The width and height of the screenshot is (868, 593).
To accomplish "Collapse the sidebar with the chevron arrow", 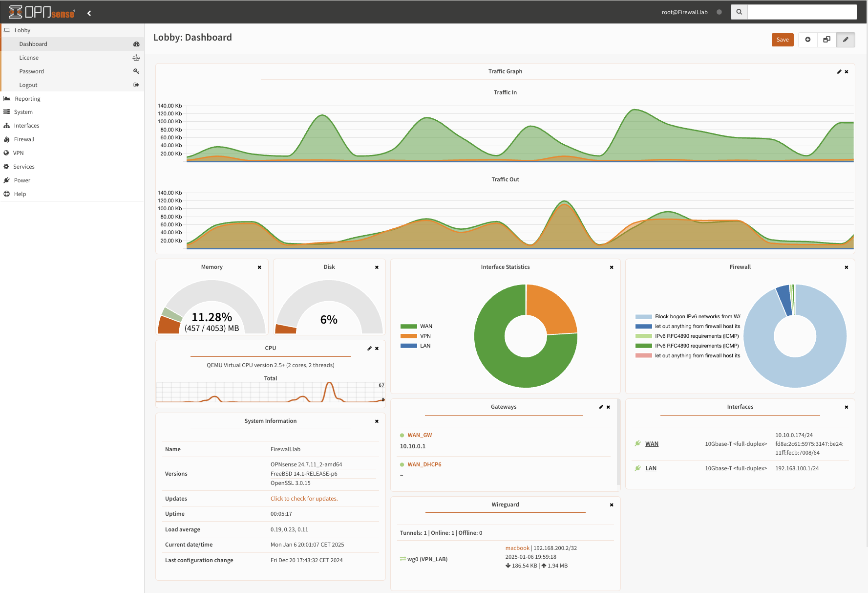I will pos(89,13).
